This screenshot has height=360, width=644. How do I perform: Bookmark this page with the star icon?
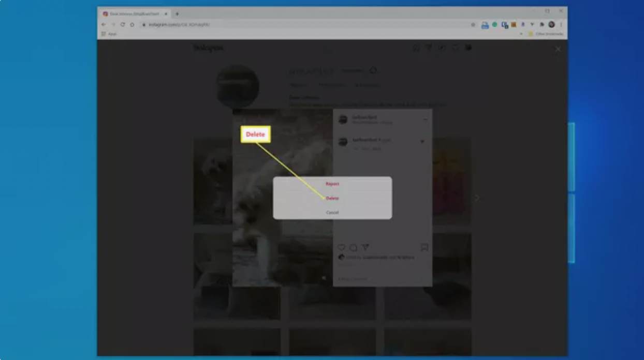473,24
